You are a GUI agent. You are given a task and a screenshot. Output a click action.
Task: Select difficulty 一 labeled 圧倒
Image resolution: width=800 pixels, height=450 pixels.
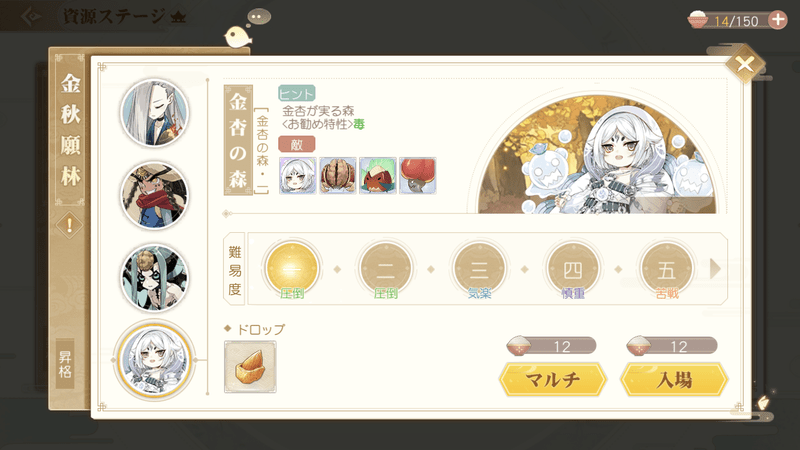292,269
